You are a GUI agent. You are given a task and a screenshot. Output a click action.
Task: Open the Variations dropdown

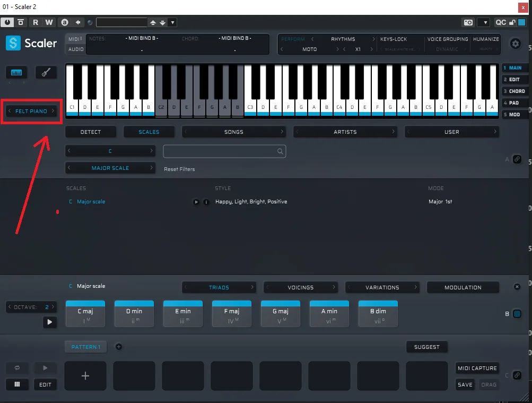coord(382,287)
